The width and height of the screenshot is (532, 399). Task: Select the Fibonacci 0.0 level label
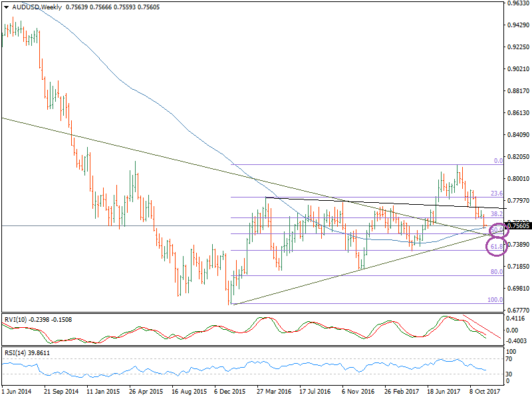(x=498, y=161)
